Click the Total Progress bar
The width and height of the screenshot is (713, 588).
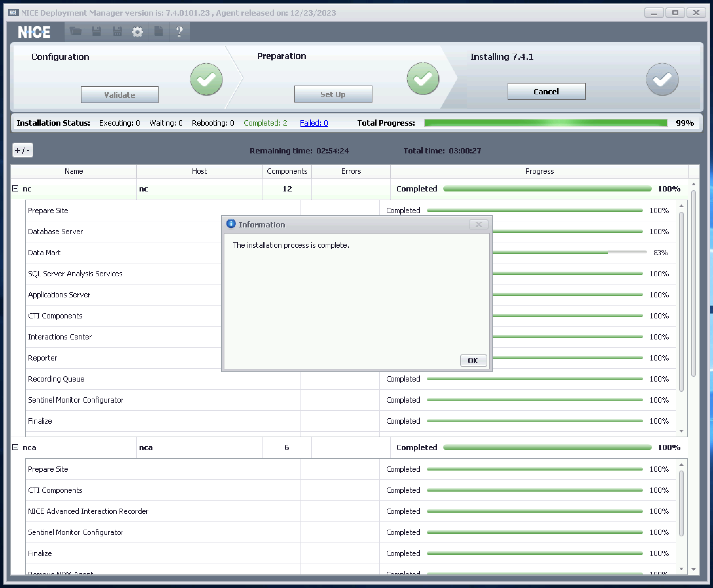coord(546,123)
